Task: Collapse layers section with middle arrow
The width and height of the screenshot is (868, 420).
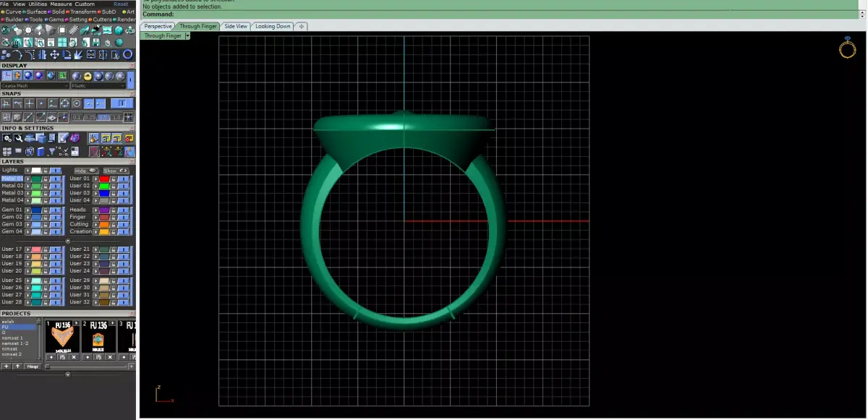Action: tap(68, 241)
